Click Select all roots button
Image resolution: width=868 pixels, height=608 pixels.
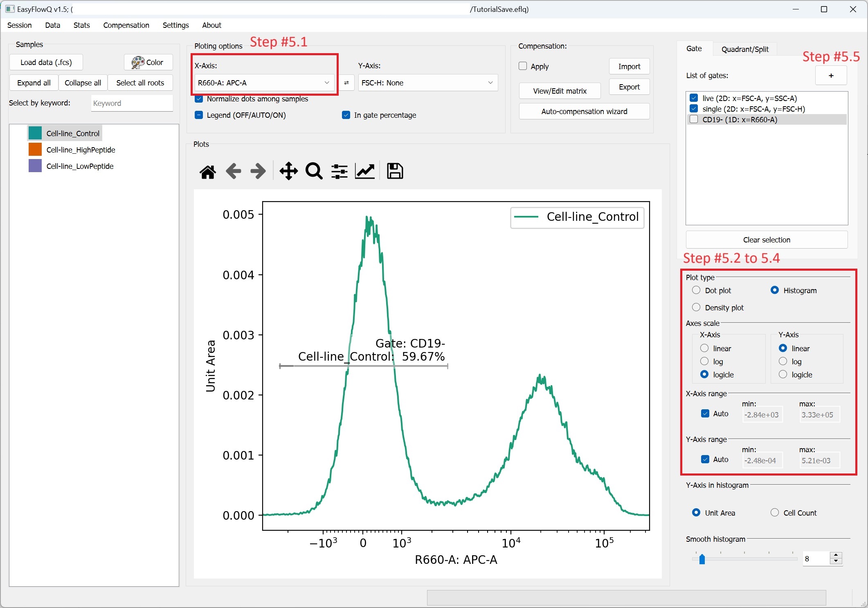pyautogui.click(x=140, y=83)
